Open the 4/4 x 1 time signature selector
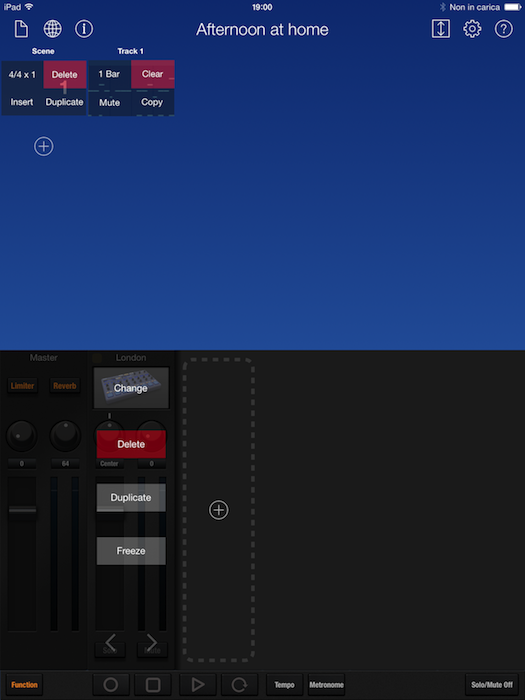Viewport: 525px width, 700px height. coord(22,75)
